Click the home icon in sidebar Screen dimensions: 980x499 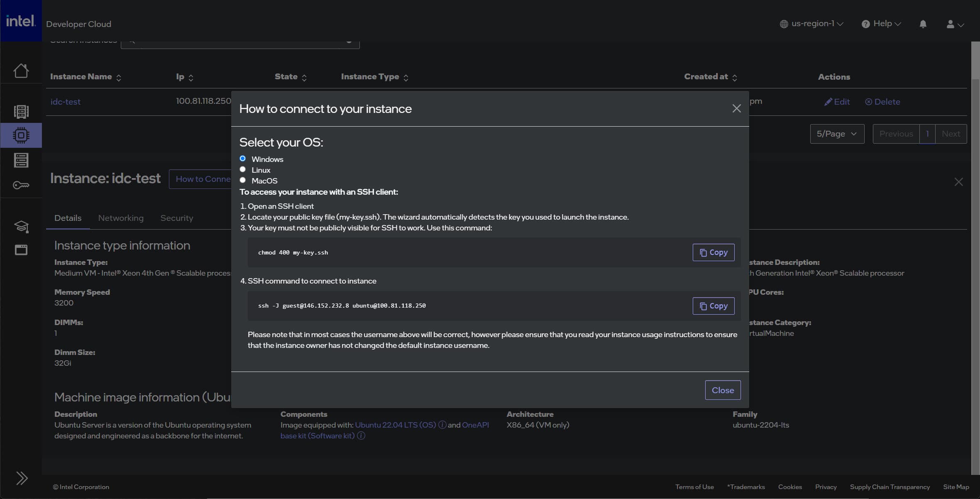(21, 71)
